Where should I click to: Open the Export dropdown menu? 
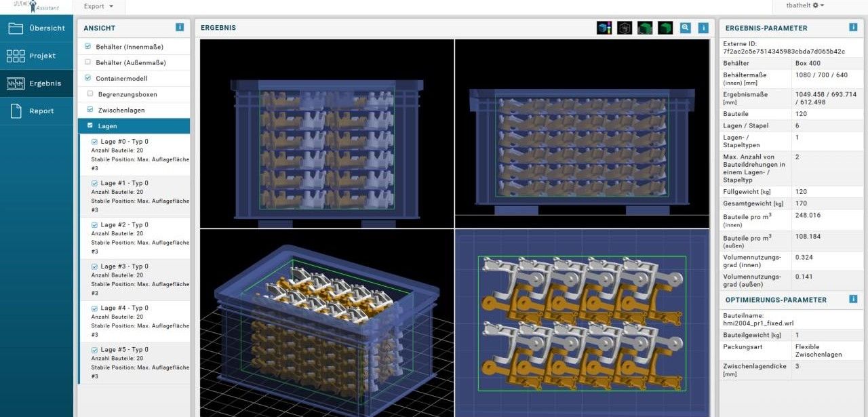tap(98, 7)
